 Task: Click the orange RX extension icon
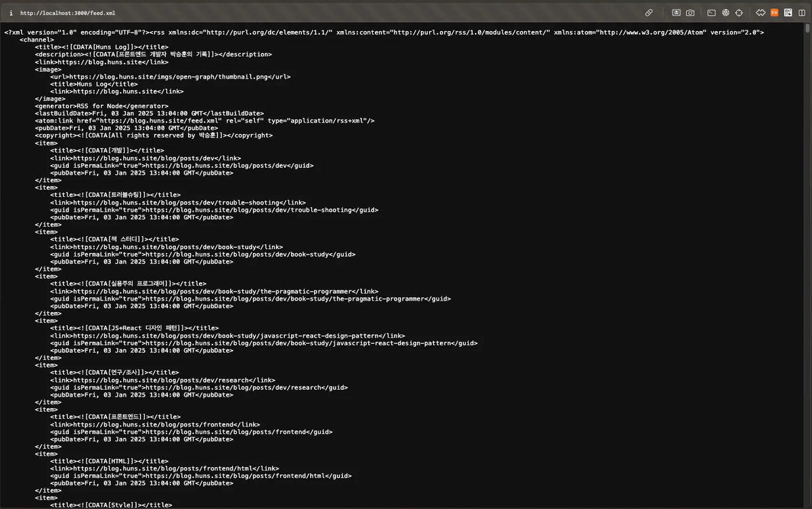(x=774, y=12)
